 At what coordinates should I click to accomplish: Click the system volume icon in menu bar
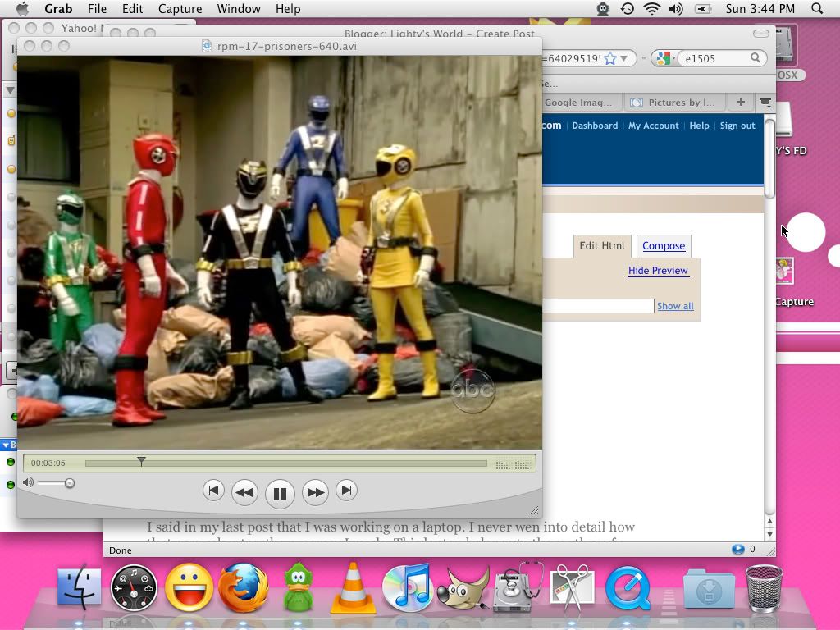[x=676, y=8]
